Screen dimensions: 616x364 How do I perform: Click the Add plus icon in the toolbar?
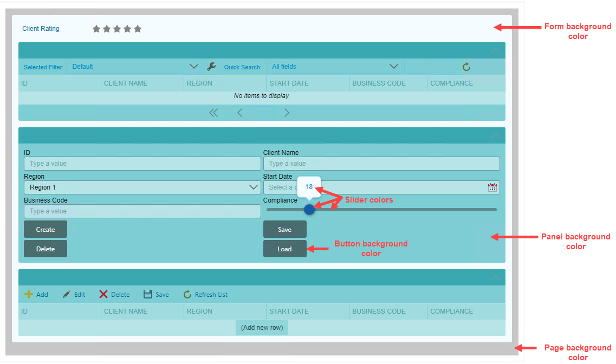pyautogui.click(x=29, y=295)
